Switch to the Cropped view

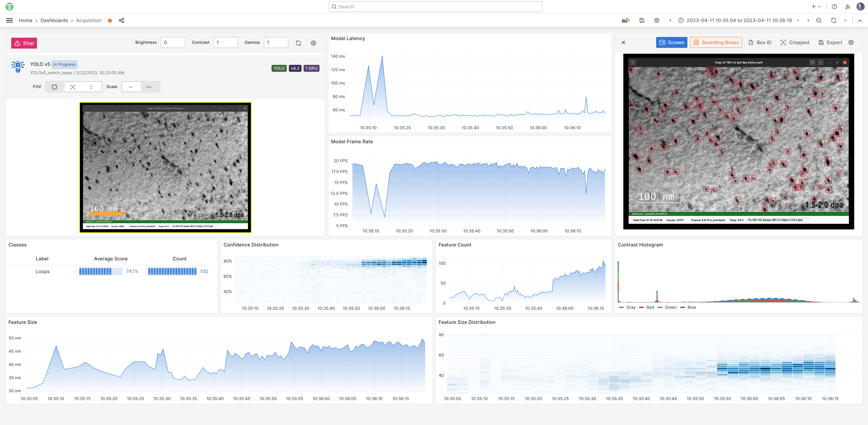coord(795,42)
